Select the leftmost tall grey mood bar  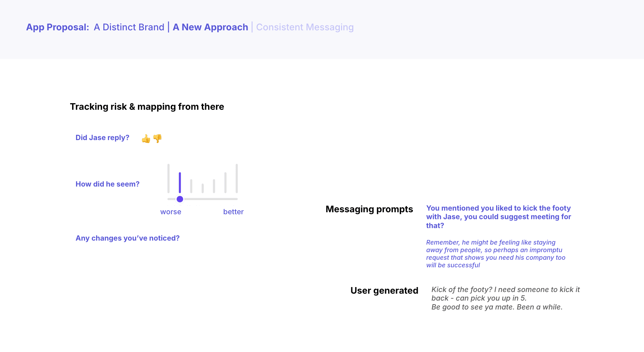click(x=169, y=178)
